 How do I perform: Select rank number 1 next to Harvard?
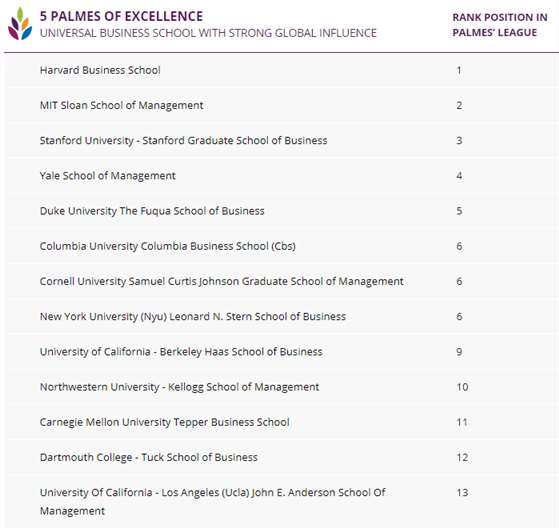pyautogui.click(x=459, y=70)
